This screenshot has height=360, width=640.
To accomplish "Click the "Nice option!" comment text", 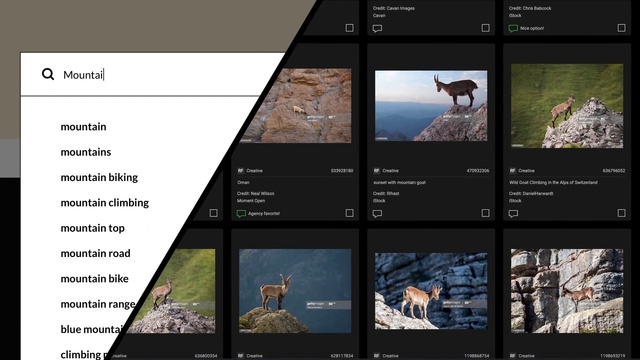I will click(532, 28).
